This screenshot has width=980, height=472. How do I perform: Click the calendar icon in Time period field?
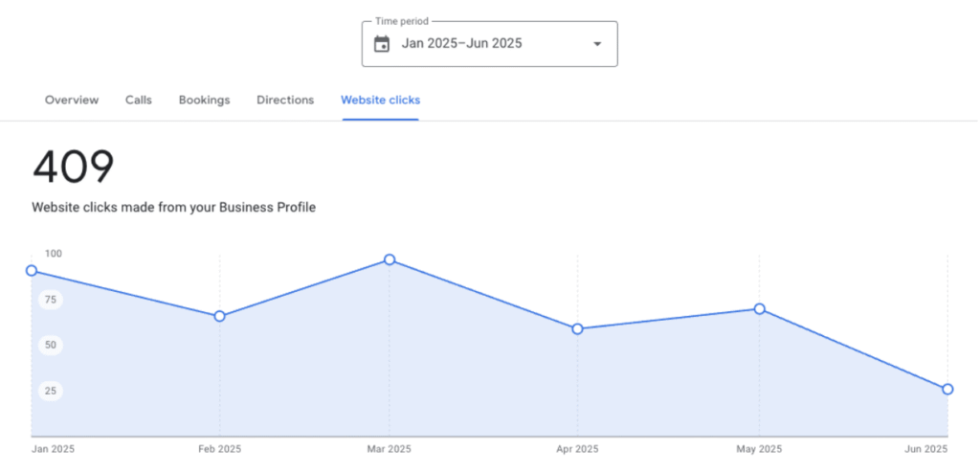381,44
